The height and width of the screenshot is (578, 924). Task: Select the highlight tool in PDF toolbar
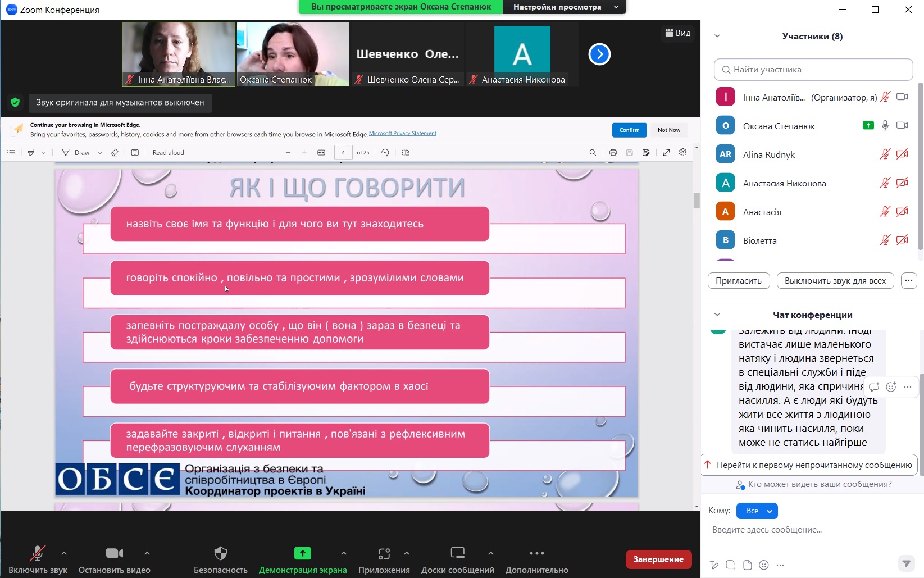[31, 152]
